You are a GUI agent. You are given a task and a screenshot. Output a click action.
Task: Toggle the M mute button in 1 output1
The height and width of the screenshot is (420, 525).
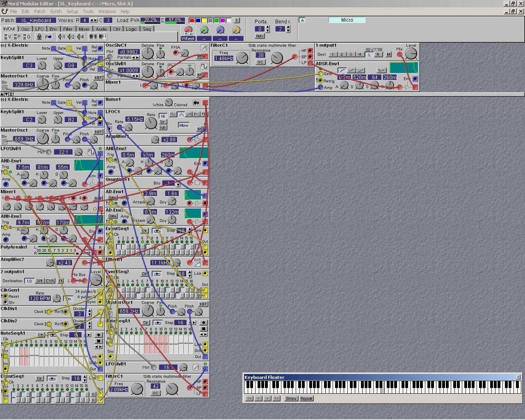pos(388,55)
